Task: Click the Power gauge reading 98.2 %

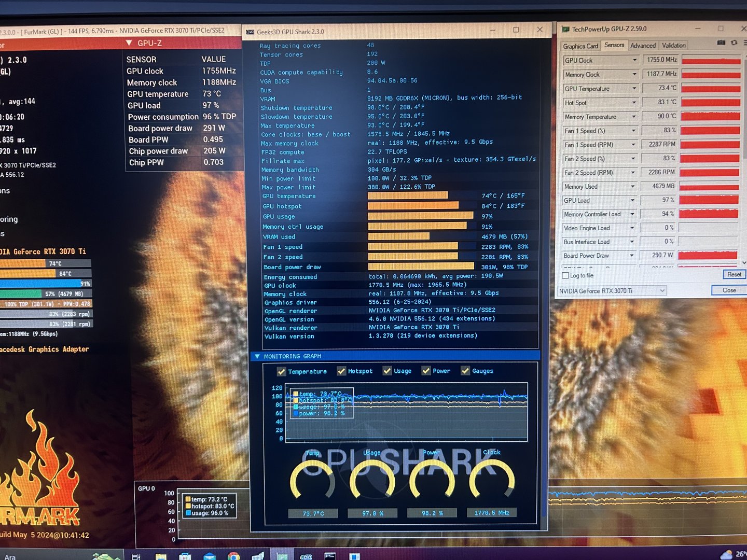Action: (432, 513)
